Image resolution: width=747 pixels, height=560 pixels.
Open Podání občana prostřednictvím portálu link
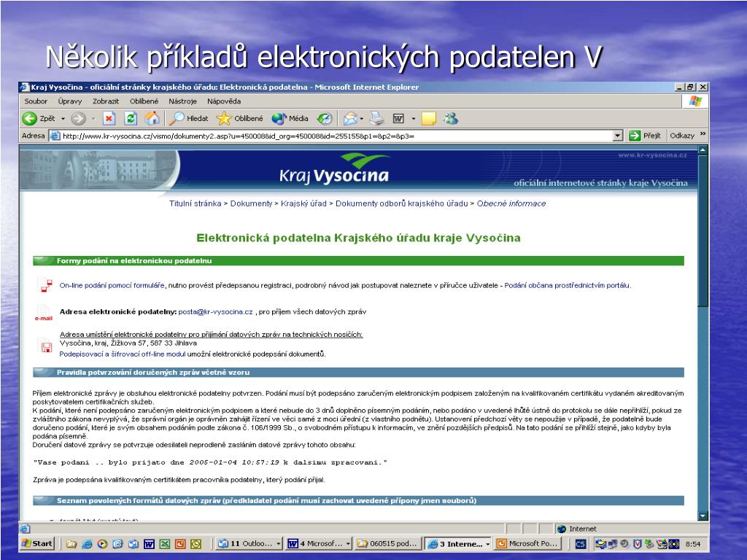(x=568, y=285)
